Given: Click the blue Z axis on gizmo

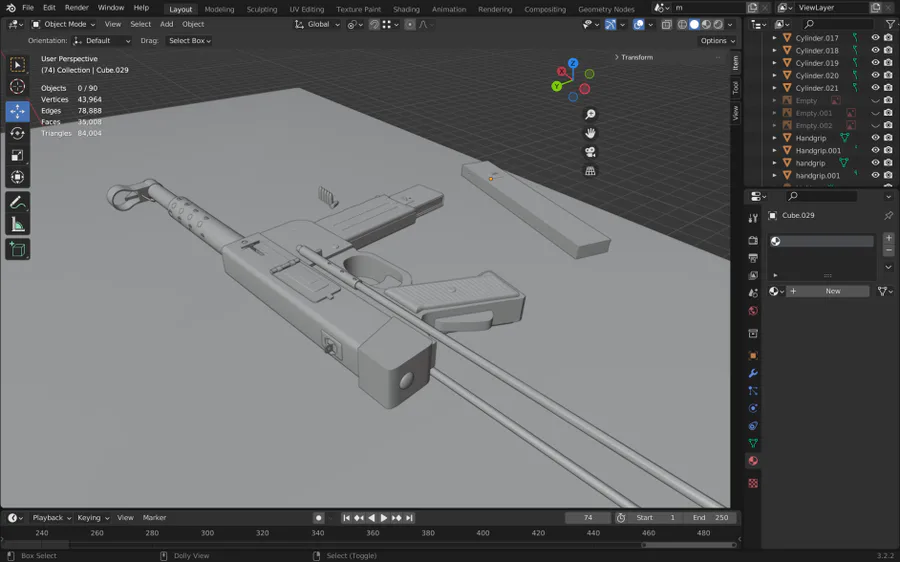Looking at the screenshot, I should point(573,63).
